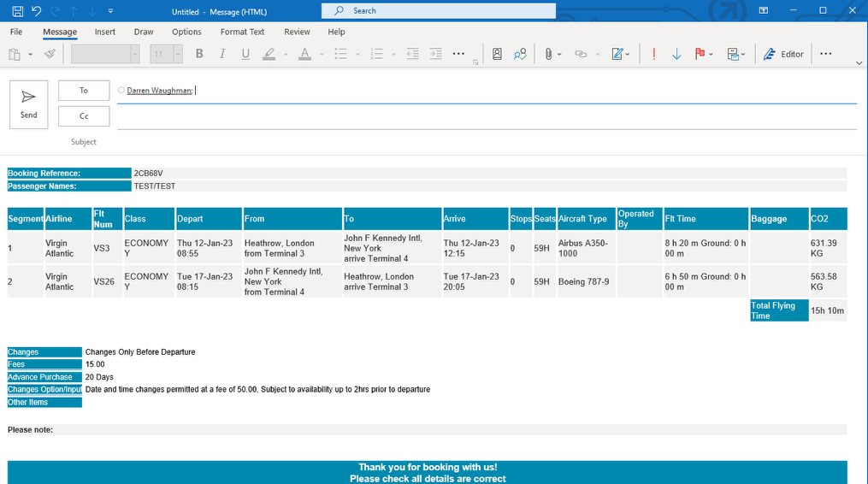Viewport: 868px width, 484px height.
Task: Toggle bold formatting
Action: point(199,54)
